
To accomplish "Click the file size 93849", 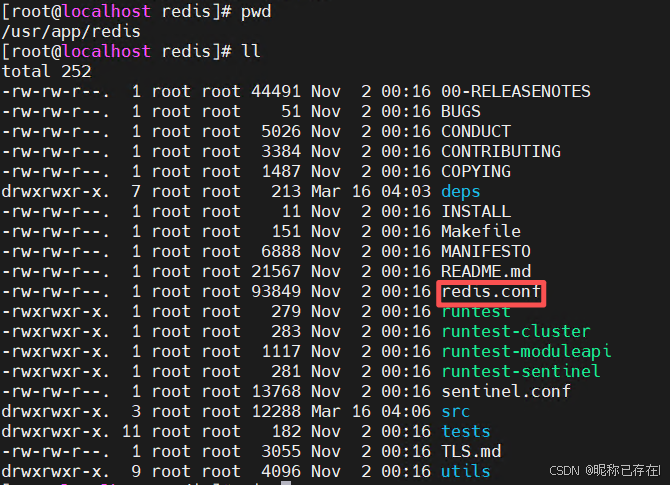I will tap(276, 292).
